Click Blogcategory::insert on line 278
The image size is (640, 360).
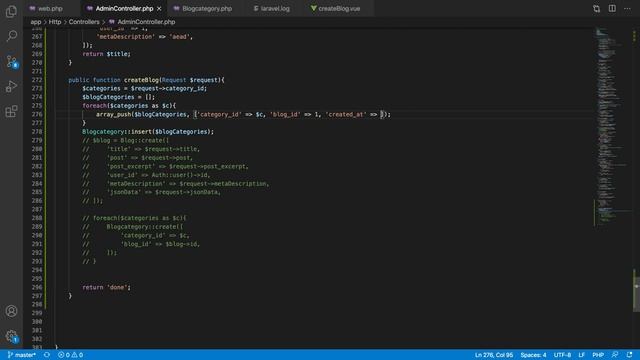tap(148, 131)
